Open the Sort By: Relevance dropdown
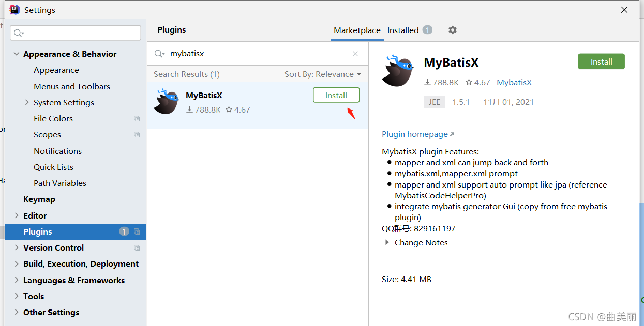 [x=323, y=74]
